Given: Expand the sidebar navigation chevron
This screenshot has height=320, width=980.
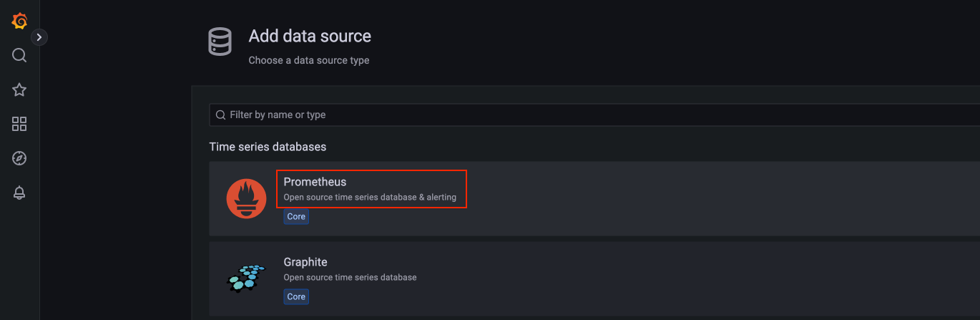Looking at the screenshot, I should coord(39,37).
